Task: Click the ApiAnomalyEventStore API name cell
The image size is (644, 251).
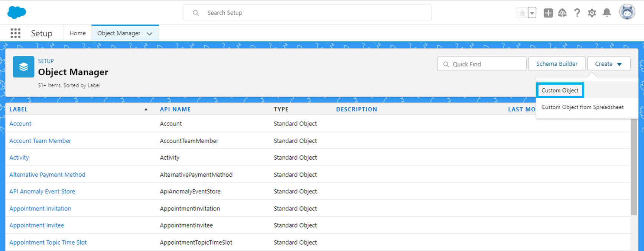Action: [x=190, y=191]
